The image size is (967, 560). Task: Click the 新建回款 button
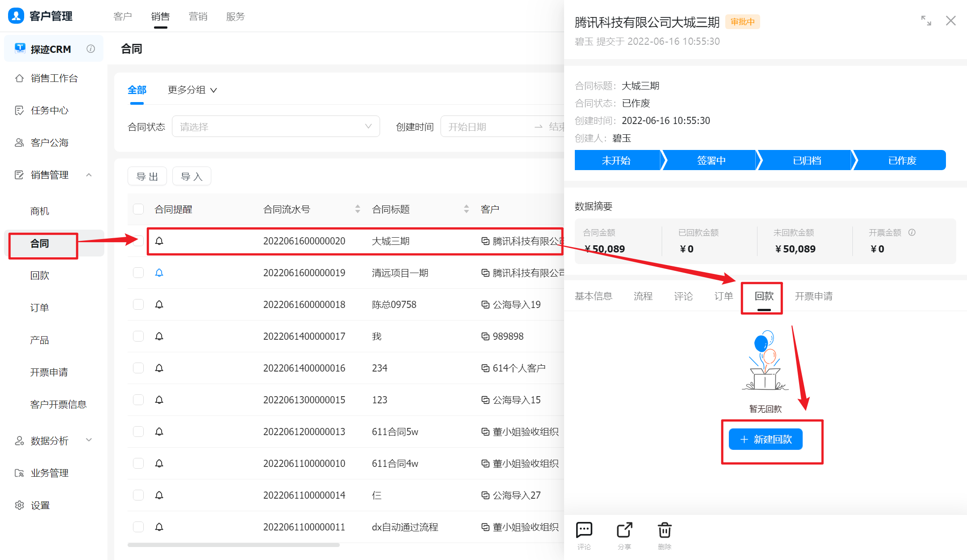pyautogui.click(x=766, y=439)
